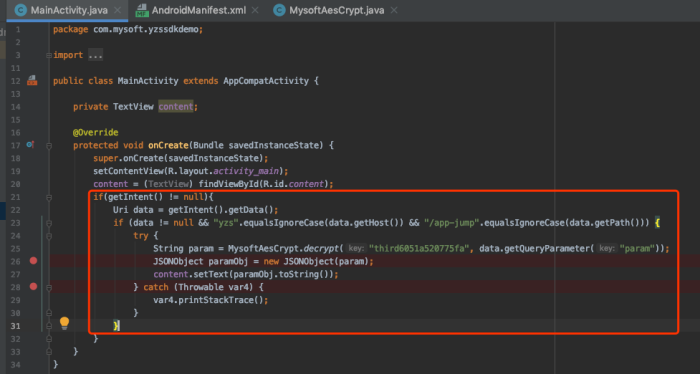Click the Java class icon on MainActivity tab

coord(21,10)
